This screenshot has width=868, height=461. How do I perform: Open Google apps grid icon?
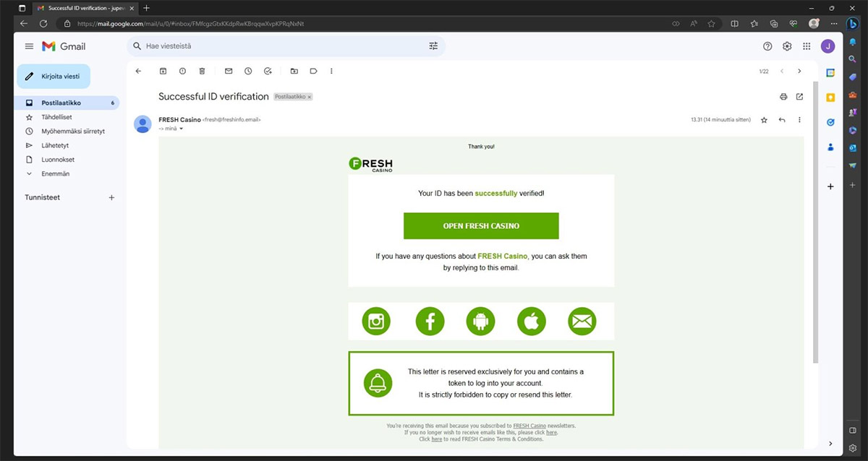(x=807, y=46)
